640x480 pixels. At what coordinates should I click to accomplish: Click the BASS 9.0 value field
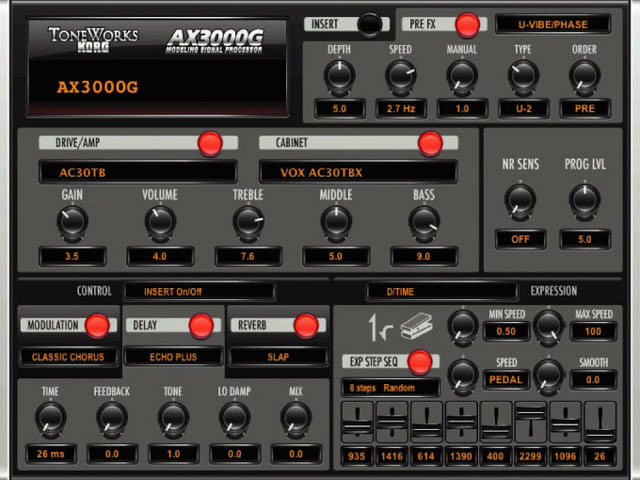coord(424,256)
